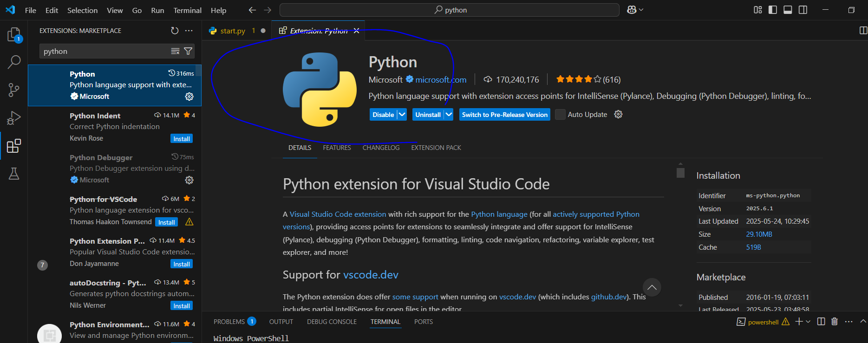Split the editor to the right
This screenshot has width=868, height=343.
coord(863,31)
